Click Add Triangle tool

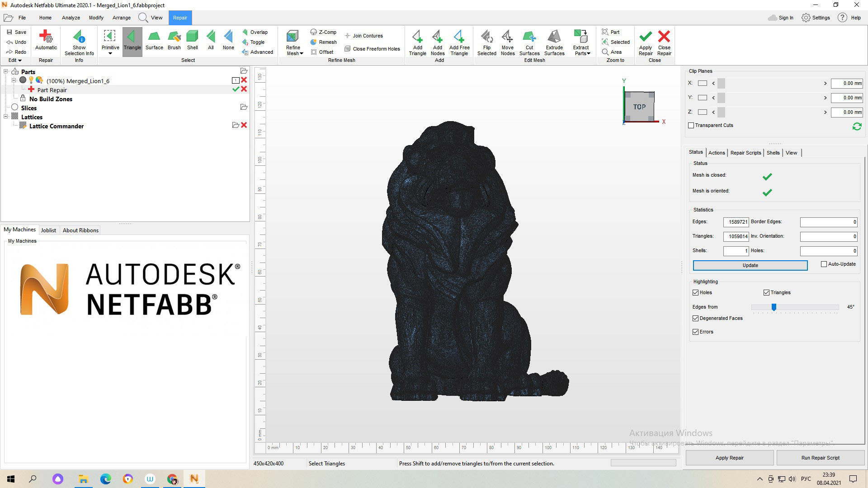click(417, 42)
